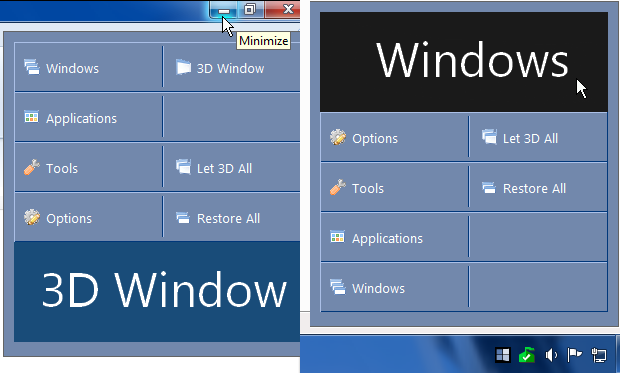Viewport: 620px width, 373px height.
Task: Click the Applications grid icon in right panel
Action: (x=337, y=237)
